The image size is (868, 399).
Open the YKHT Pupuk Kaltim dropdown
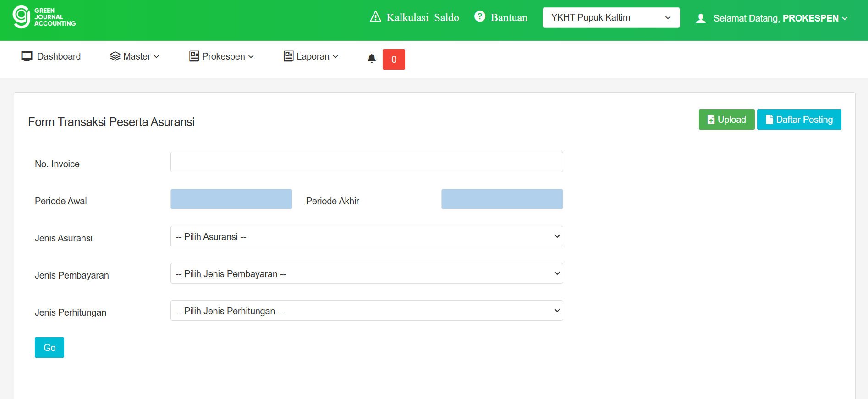tap(610, 18)
